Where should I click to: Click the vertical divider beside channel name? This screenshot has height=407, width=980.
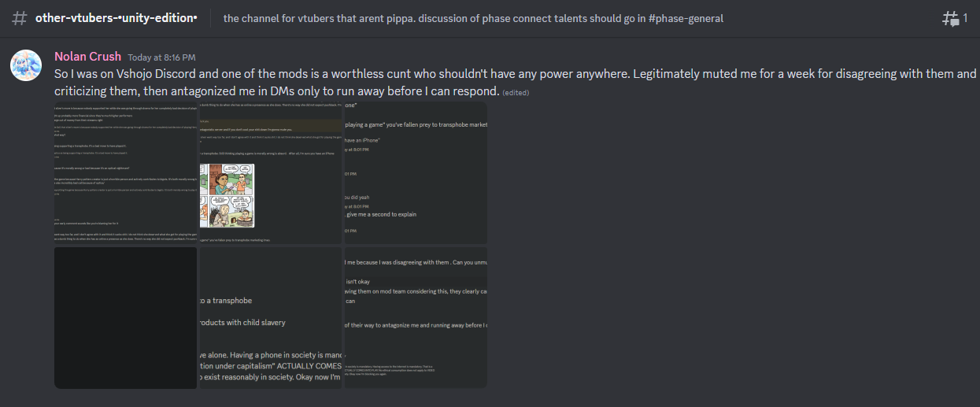(x=211, y=18)
